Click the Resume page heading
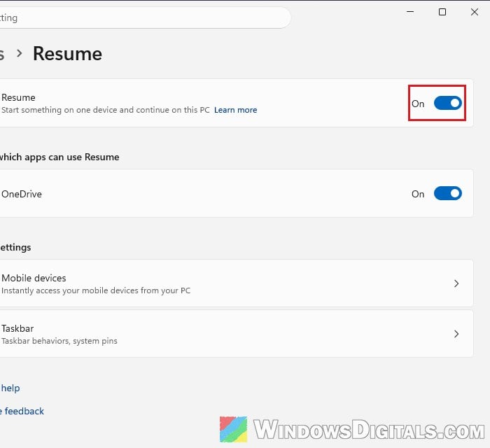The image size is (490, 448). [67, 54]
